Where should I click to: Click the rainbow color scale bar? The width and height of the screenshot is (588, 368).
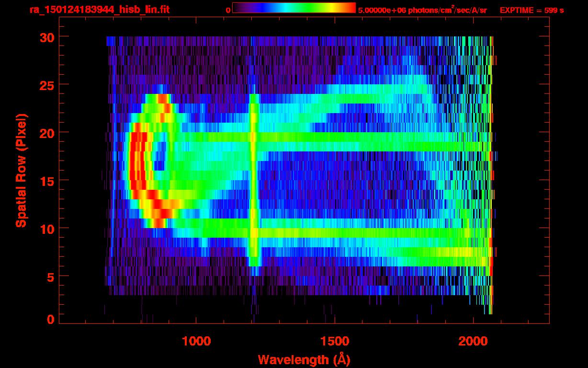(x=294, y=8)
